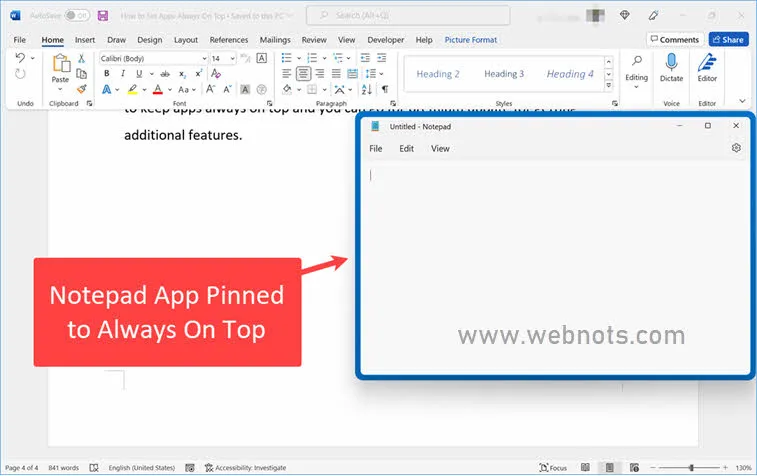Click the blue Share button
Screen dimensions: 757x476
(x=729, y=40)
